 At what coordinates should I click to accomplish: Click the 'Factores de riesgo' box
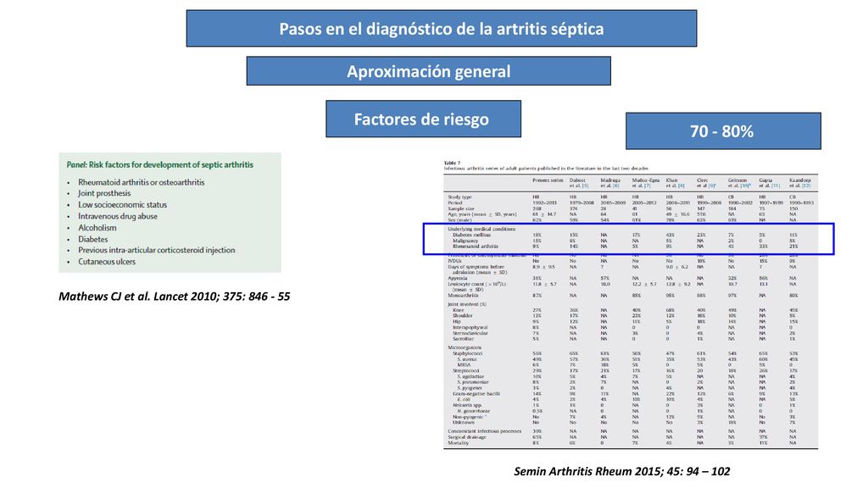(x=423, y=119)
